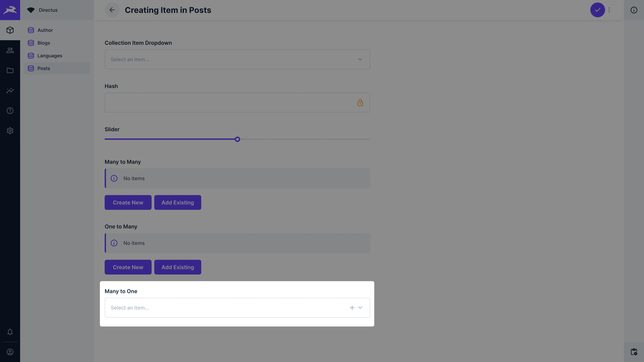Open the Notifications bell
The height and width of the screenshot is (362, 644).
10,332
